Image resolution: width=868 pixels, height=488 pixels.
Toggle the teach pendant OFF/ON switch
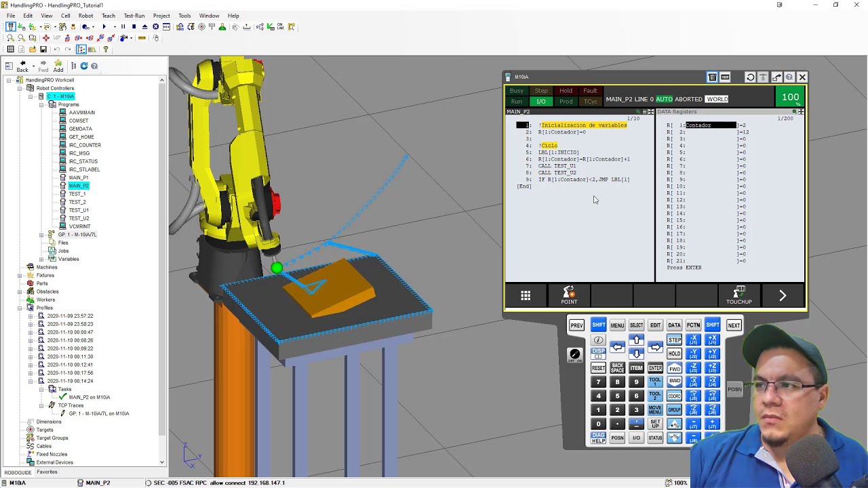[x=574, y=354]
